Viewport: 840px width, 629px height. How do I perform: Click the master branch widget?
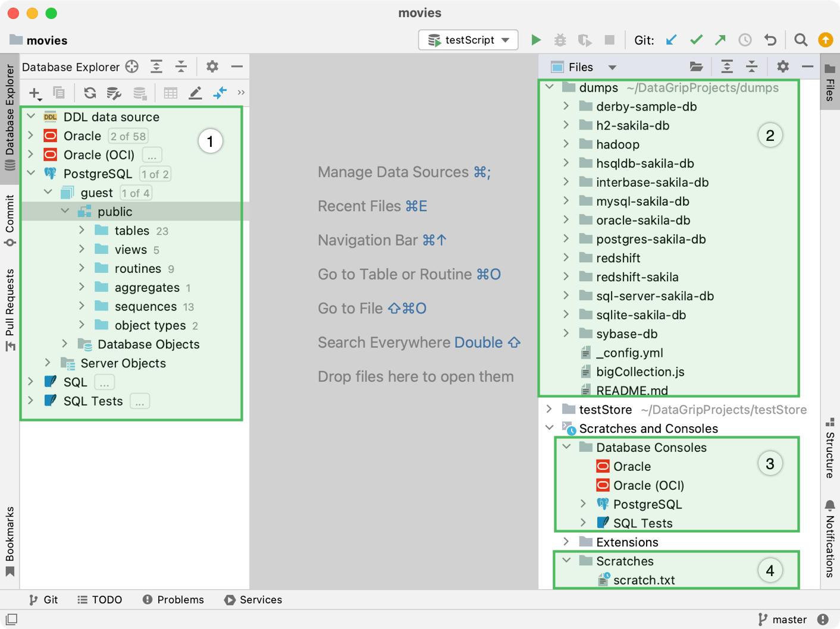pyautogui.click(x=783, y=619)
